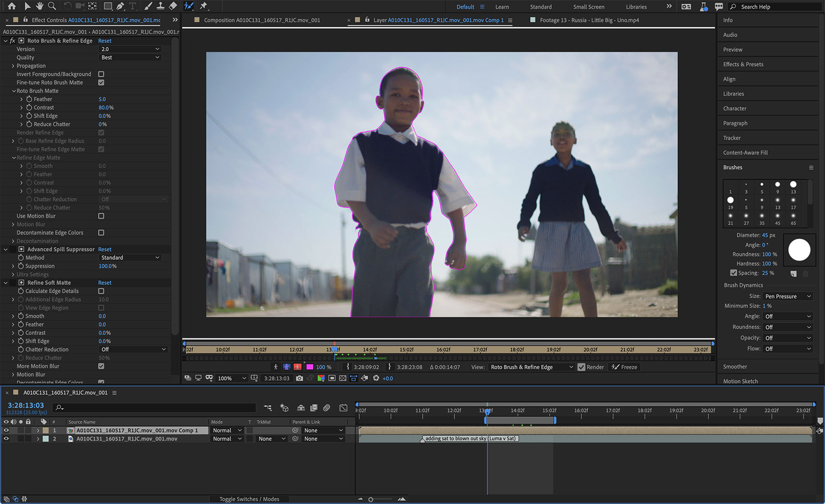Switch to the Small Screen workspace
This screenshot has width=825, height=504.
[x=588, y=7]
